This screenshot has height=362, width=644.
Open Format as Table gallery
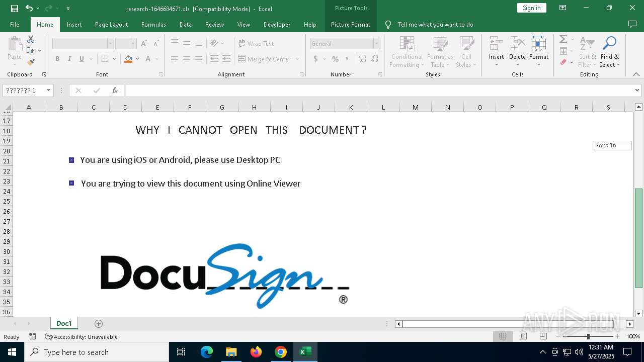tap(440, 52)
